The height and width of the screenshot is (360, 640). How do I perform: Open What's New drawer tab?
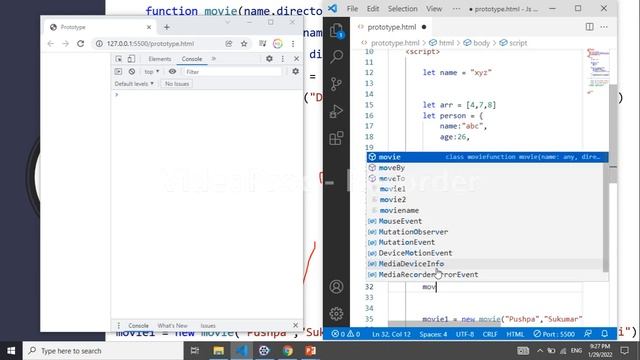click(172, 326)
